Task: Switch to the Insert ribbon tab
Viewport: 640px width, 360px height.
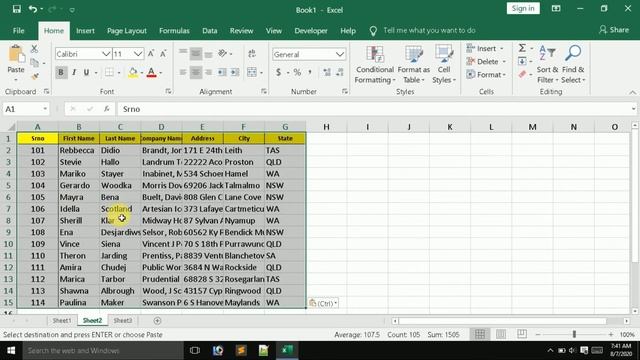Action: 85,31
